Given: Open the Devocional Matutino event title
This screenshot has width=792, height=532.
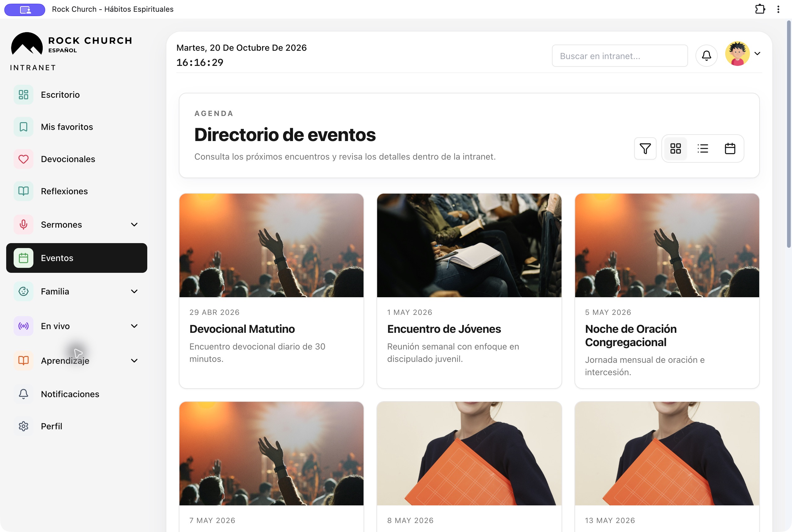Looking at the screenshot, I should [242, 329].
